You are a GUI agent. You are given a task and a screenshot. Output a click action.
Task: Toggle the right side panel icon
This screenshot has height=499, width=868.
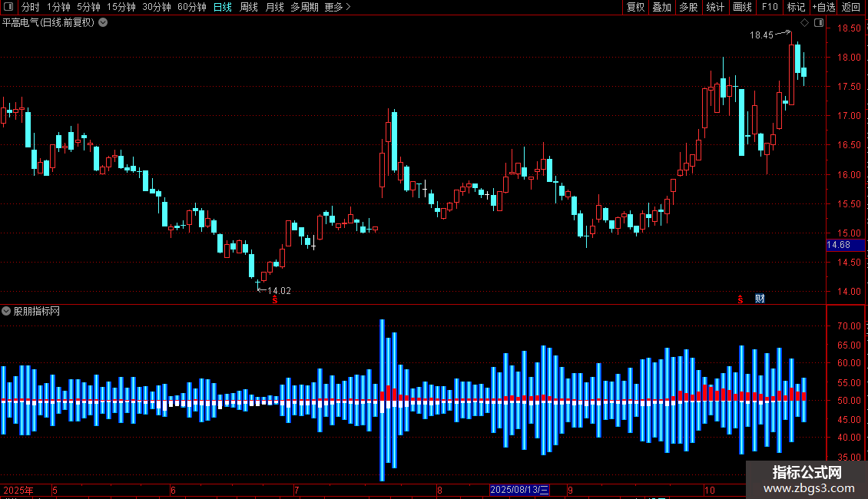click(x=819, y=23)
